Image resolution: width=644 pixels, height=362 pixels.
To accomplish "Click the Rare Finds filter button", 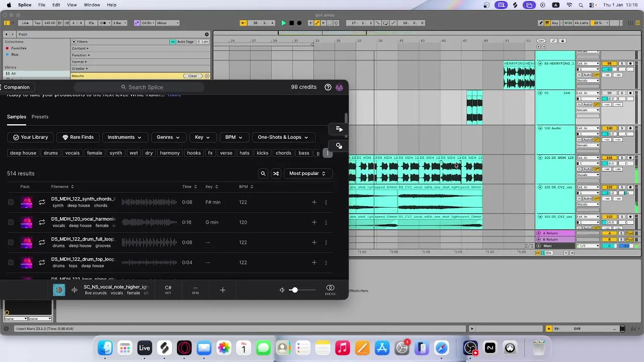I will pos(78,137).
